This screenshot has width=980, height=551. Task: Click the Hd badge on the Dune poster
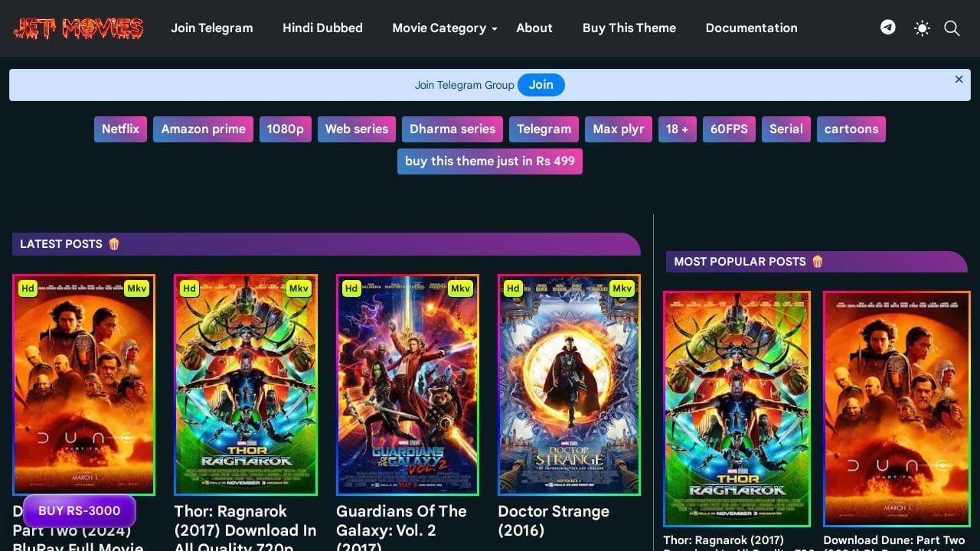[x=27, y=289]
